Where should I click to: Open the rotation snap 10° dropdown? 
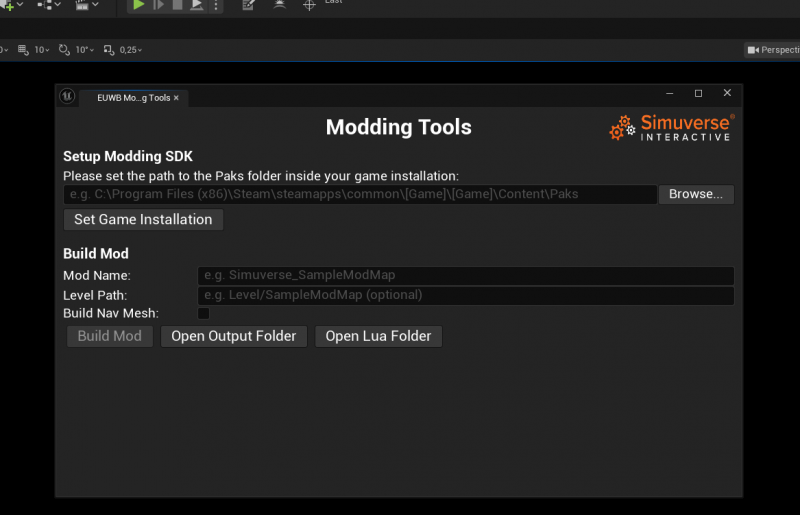coord(85,50)
